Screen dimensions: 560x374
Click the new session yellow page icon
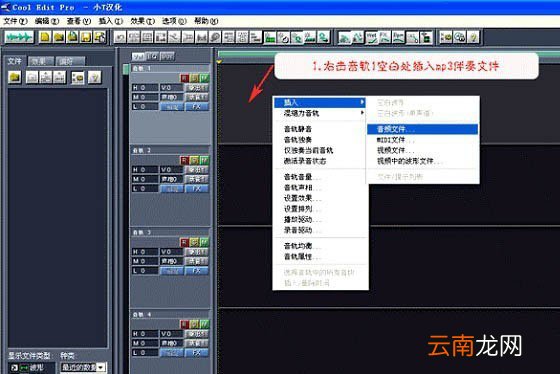45,37
